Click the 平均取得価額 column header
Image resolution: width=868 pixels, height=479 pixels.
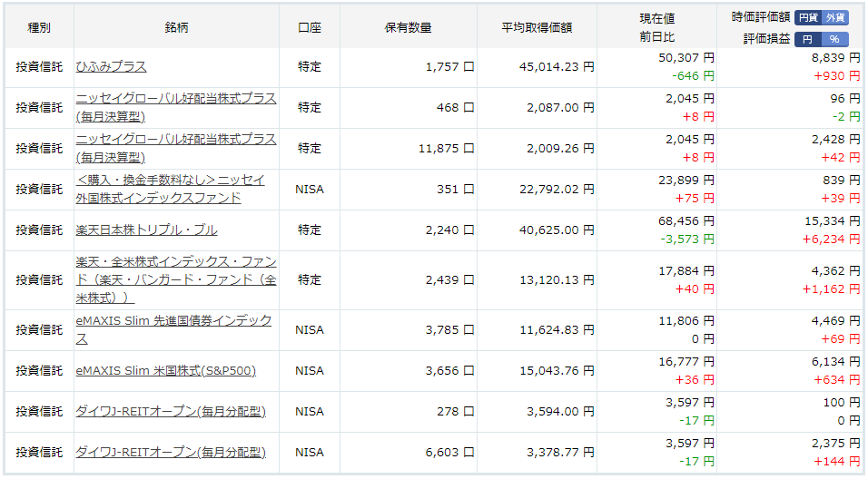pos(537,27)
